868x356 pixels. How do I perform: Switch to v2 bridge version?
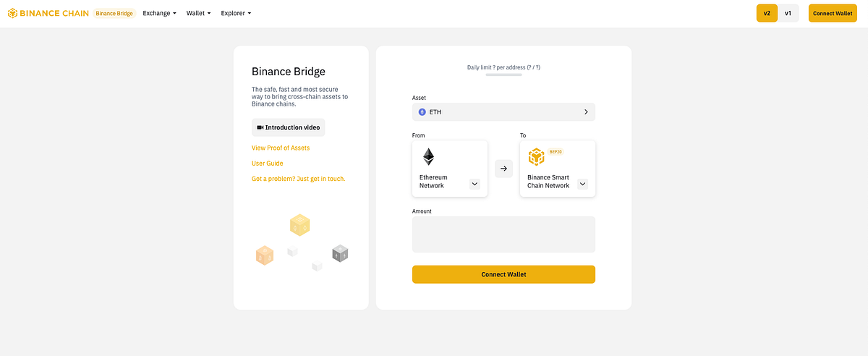(x=767, y=13)
